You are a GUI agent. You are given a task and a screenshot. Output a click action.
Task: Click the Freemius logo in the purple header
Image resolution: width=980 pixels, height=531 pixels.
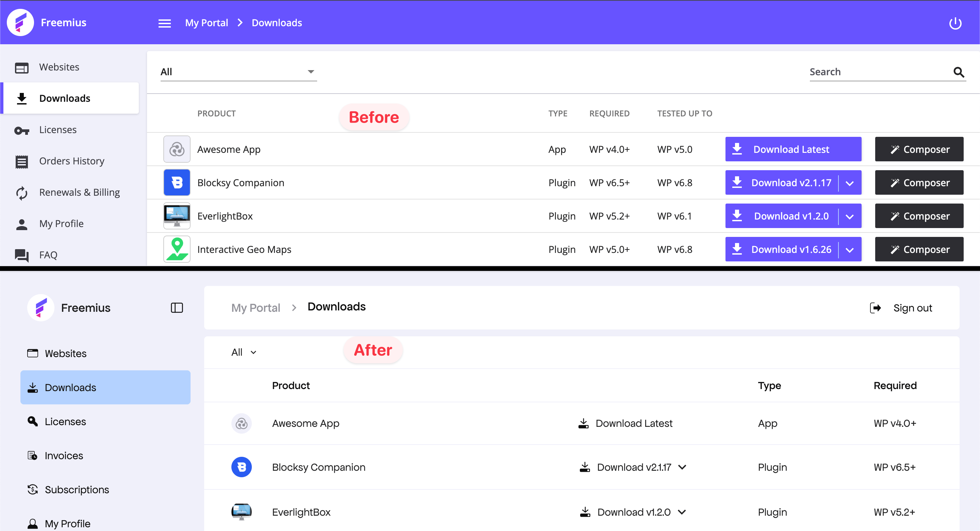[x=20, y=22]
